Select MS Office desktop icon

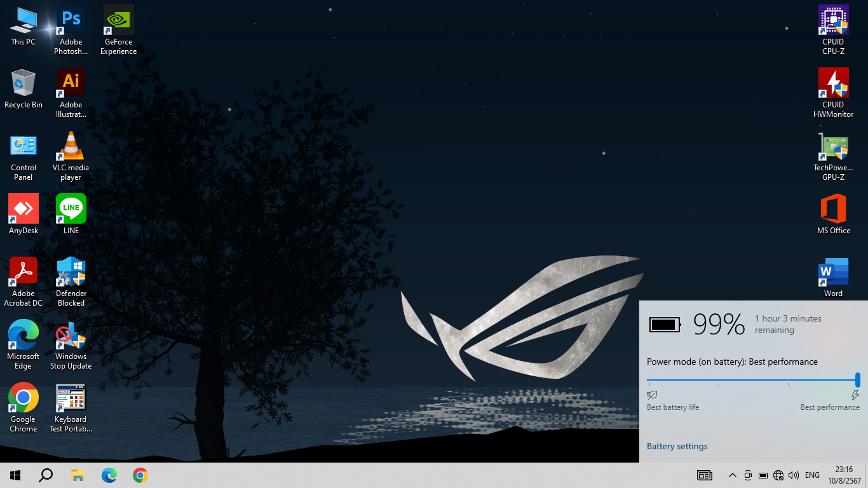point(833,214)
